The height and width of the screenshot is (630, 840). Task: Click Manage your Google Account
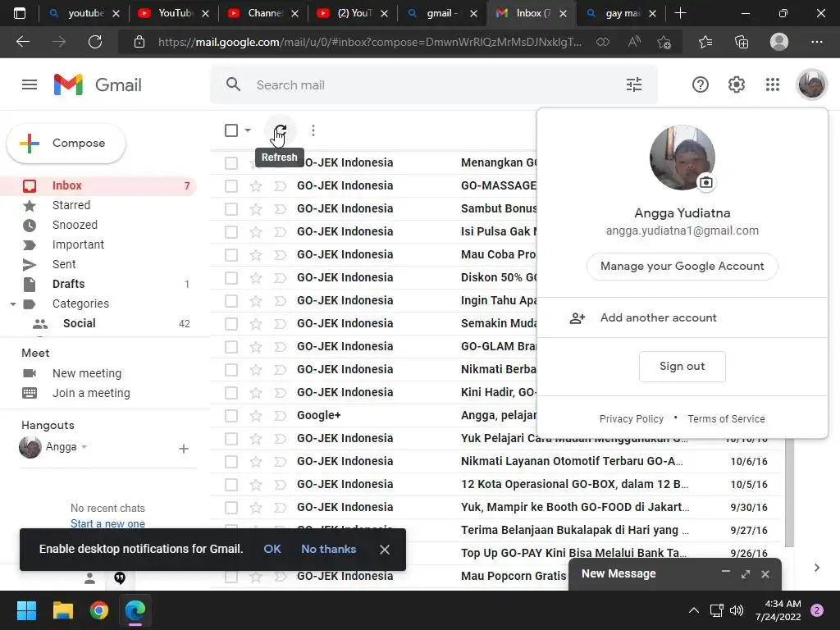682,267
